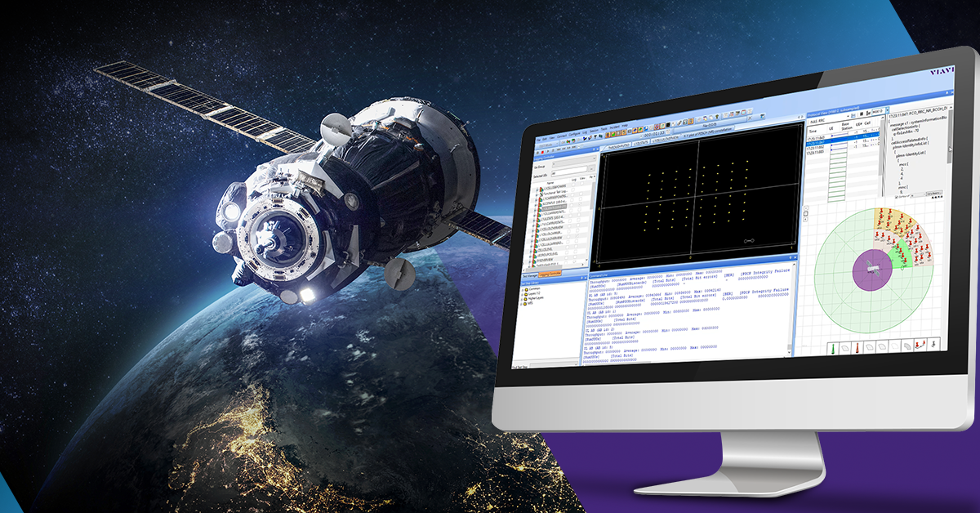Select the green cone beam tool

click(833, 348)
